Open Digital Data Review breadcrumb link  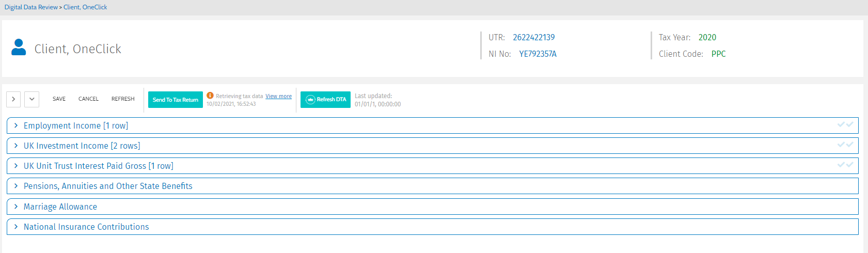click(31, 7)
